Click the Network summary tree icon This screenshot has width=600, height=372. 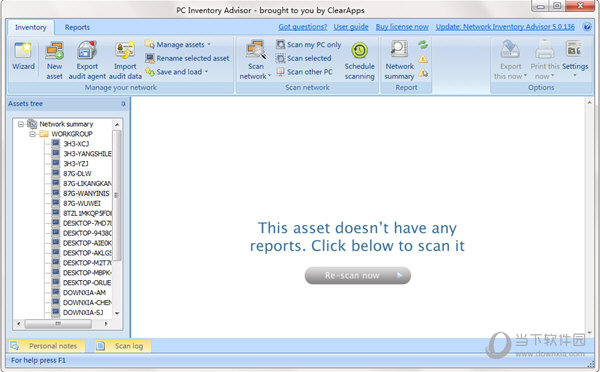click(x=32, y=124)
